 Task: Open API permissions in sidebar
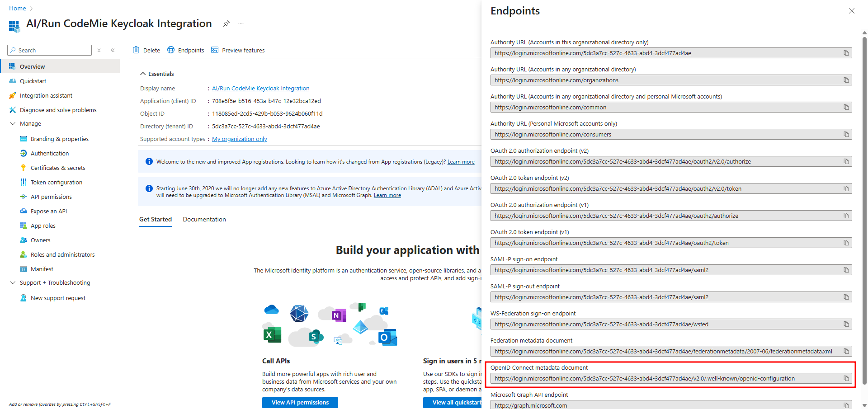(x=51, y=197)
